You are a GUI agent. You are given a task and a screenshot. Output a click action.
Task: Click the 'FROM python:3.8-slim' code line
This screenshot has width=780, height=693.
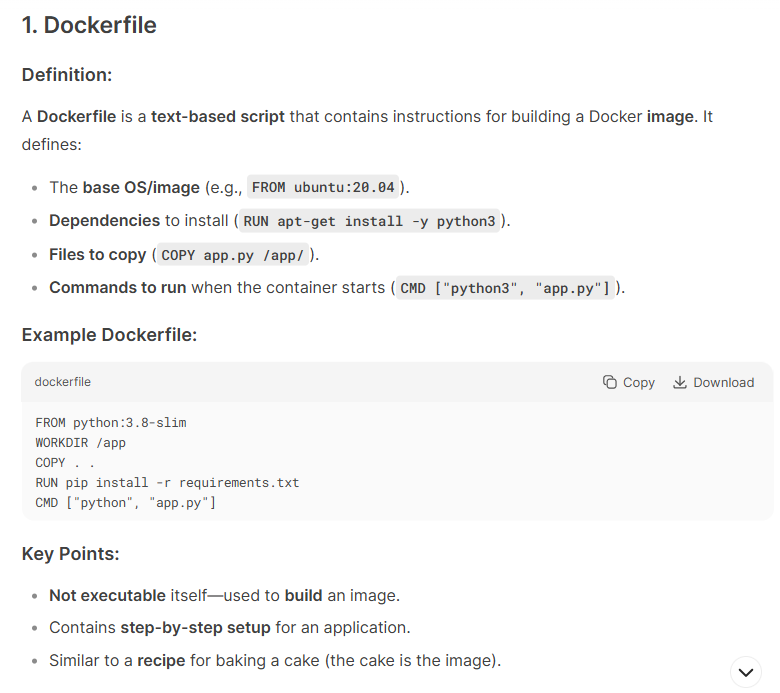110,422
